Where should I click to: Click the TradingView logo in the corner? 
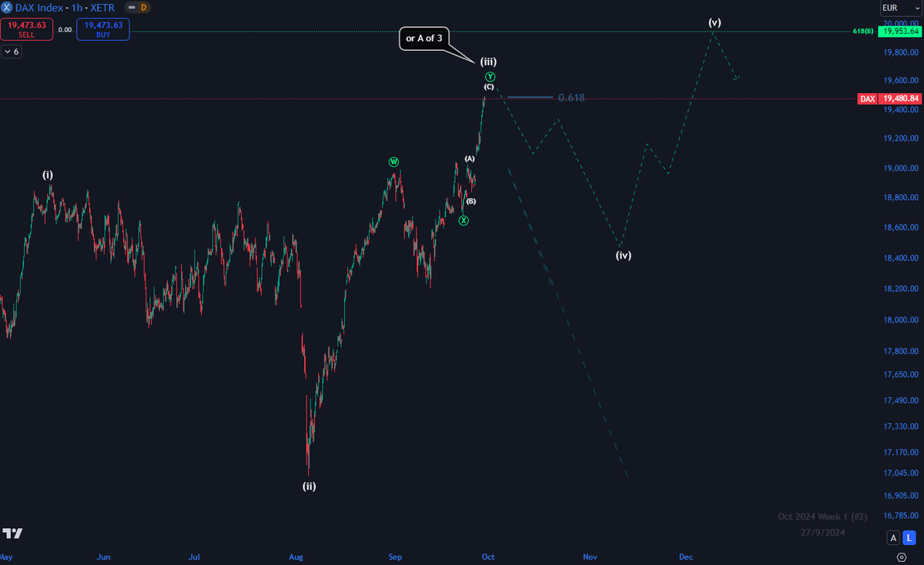pos(12,533)
